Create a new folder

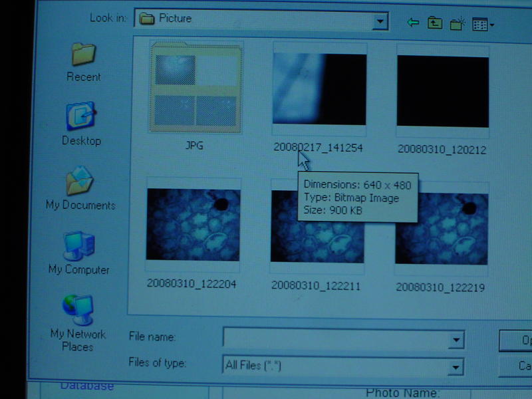(457, 24)
